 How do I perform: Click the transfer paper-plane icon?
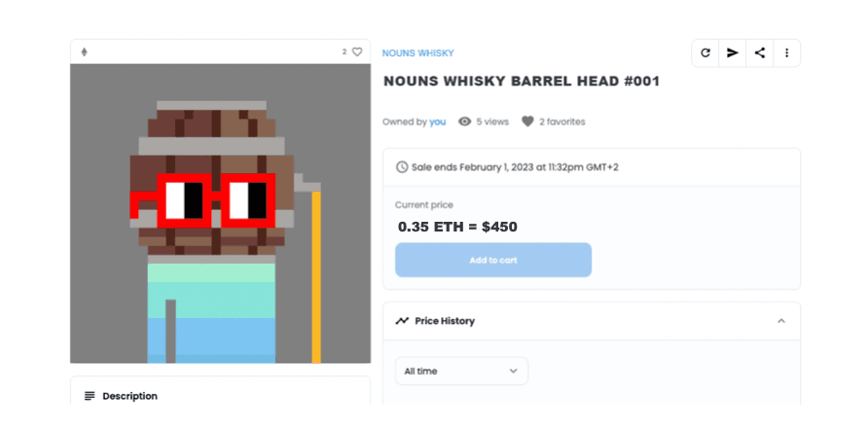coord(733,53)
